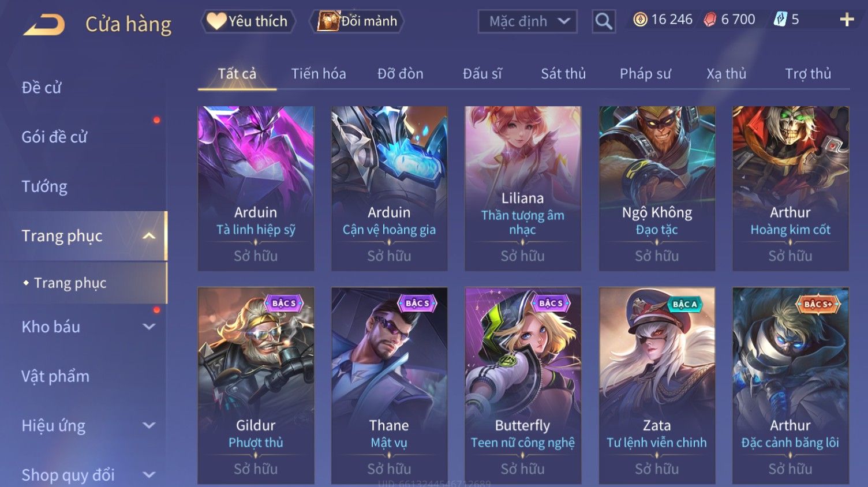This screenshot has width=868, height=487.
Task: Click the red ruby currency icon
Action: [710, 20]
